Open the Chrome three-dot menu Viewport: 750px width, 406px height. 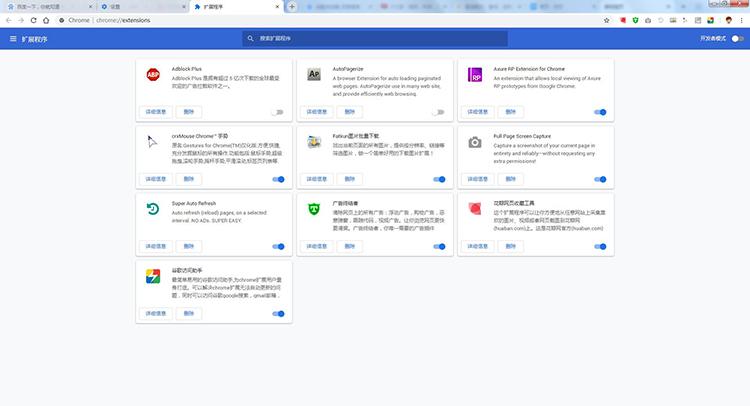(x=741, y=21)
